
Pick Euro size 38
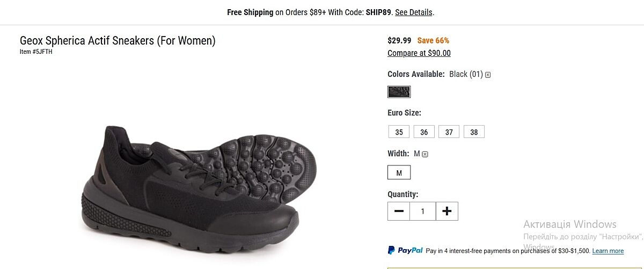(474, 132)
